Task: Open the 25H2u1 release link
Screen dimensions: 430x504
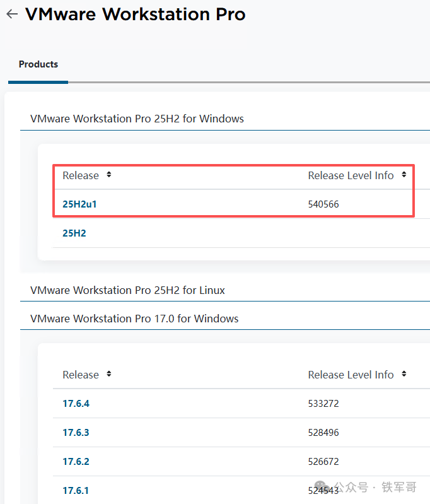Action: click(79, 204)
